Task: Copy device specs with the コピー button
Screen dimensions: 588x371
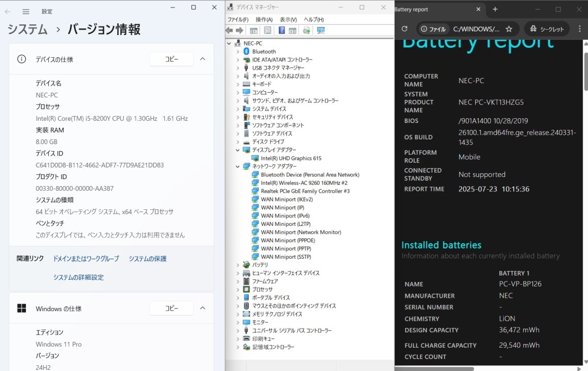Action: (171, 59)
